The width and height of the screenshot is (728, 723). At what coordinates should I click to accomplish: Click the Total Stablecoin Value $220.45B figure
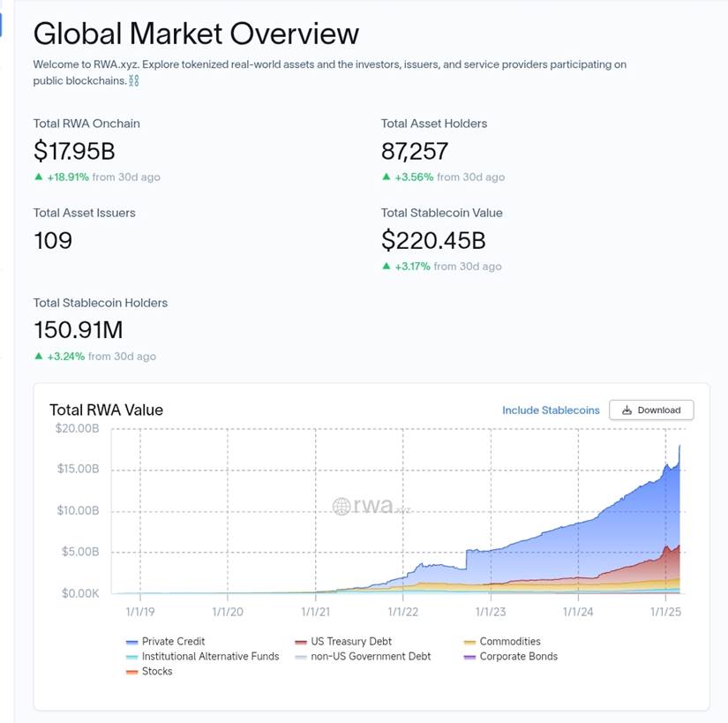coord(433,240)
